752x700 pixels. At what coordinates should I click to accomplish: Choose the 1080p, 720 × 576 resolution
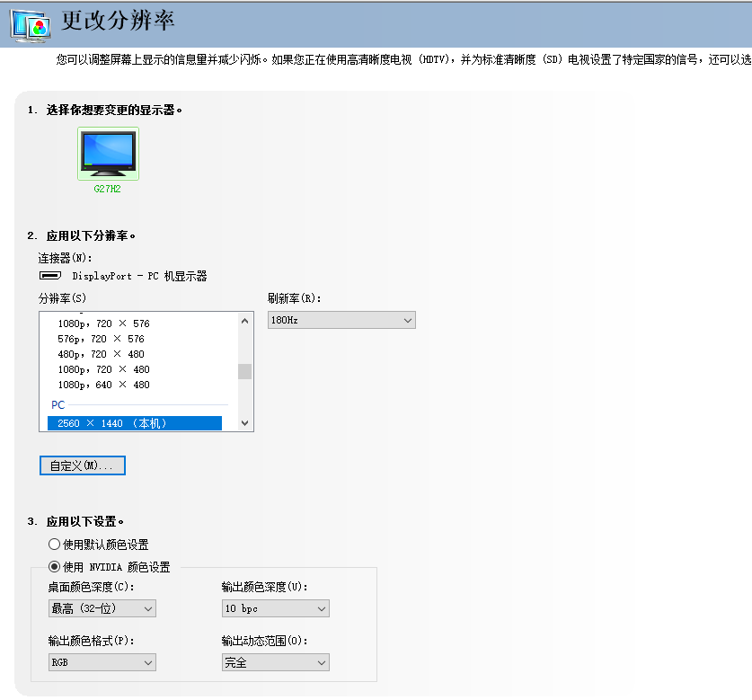(103, 323)
